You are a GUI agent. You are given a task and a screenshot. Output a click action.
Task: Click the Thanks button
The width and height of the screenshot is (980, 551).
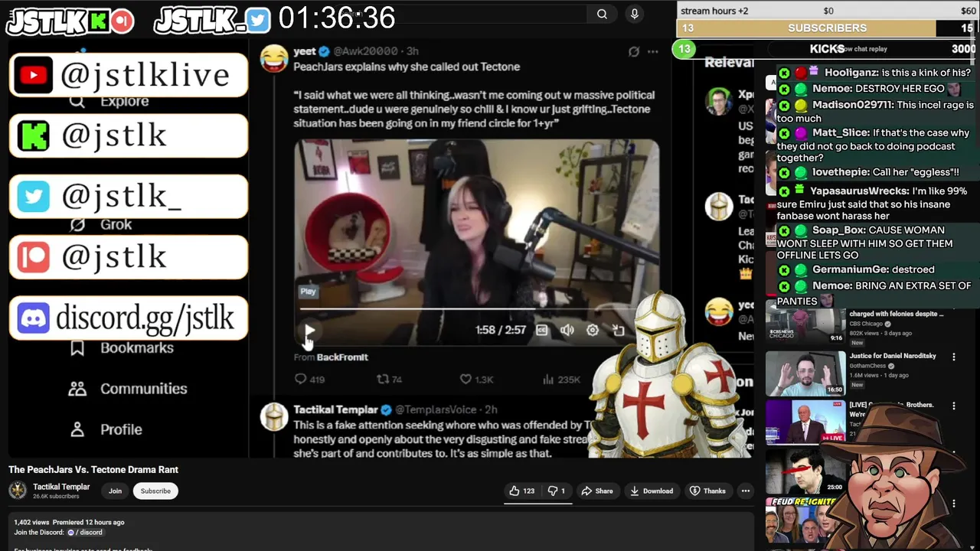[x=707, y=491]
